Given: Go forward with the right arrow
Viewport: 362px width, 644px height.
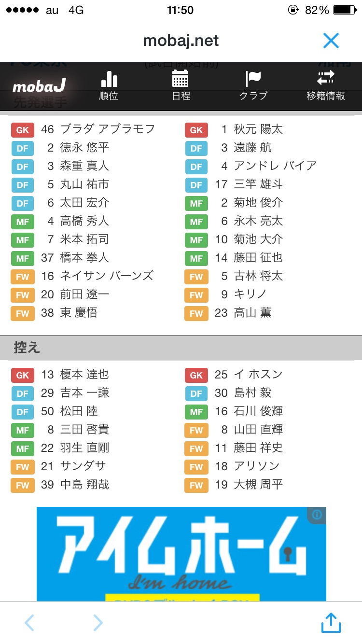Looking at the screenshot, I should point(98,623).
